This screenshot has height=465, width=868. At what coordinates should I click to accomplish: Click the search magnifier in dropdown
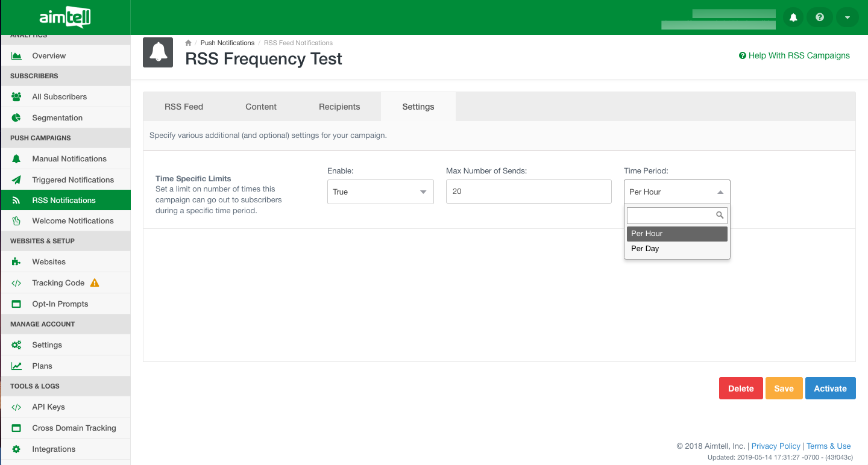point(720,215)
